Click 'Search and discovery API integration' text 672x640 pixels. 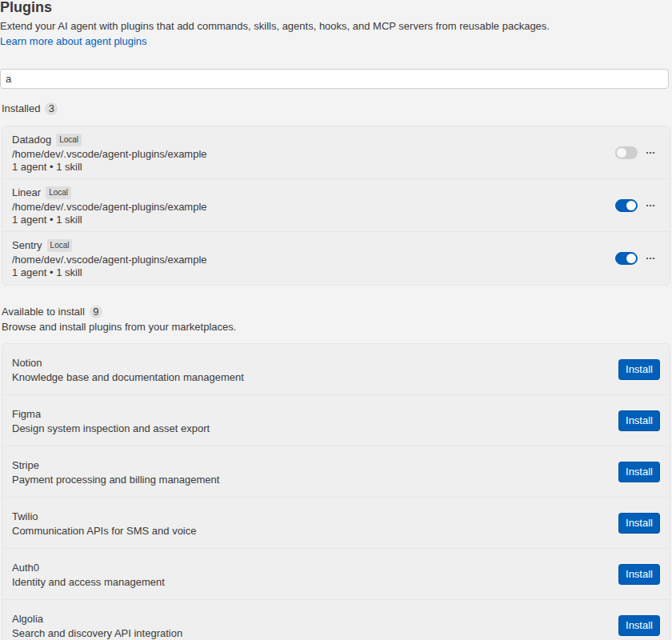click(x=98, y=633)
